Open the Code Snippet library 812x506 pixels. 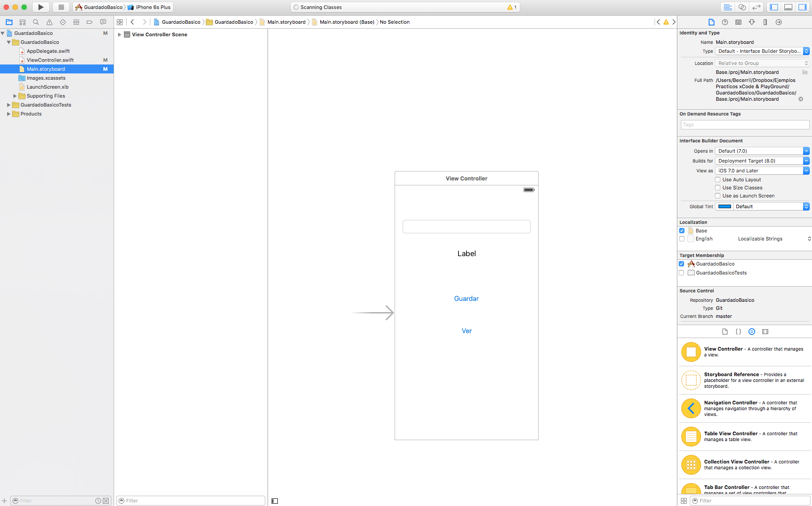coord(738,332)
